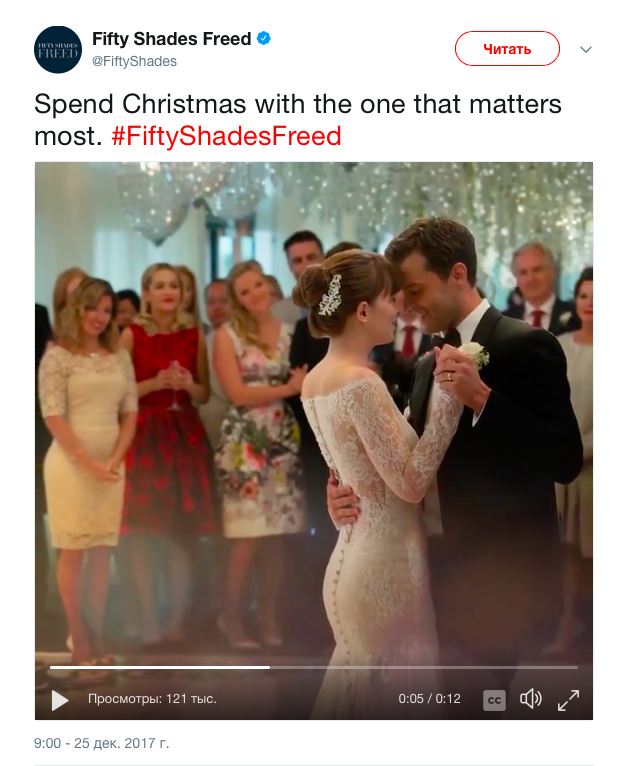Click the Читать follow button
The width and height of the screenshot is (625, 766).
point(507,48)
